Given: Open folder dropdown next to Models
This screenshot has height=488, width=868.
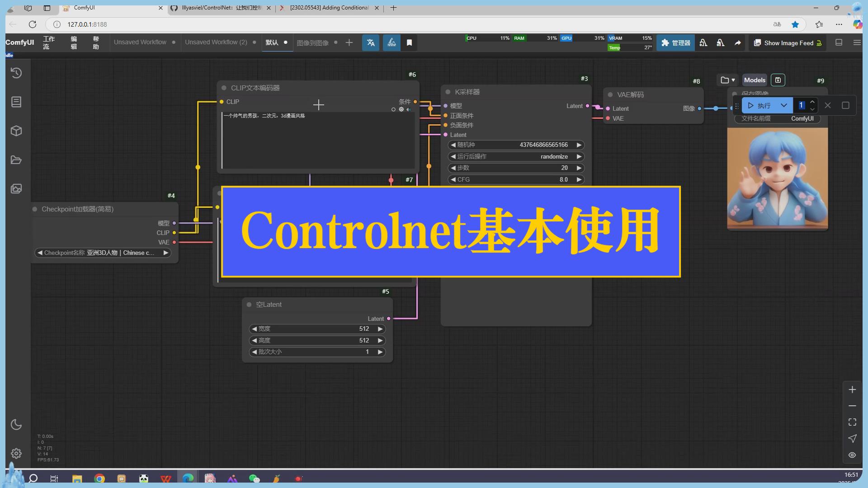Looking at the screenshot, I should 727,80.
